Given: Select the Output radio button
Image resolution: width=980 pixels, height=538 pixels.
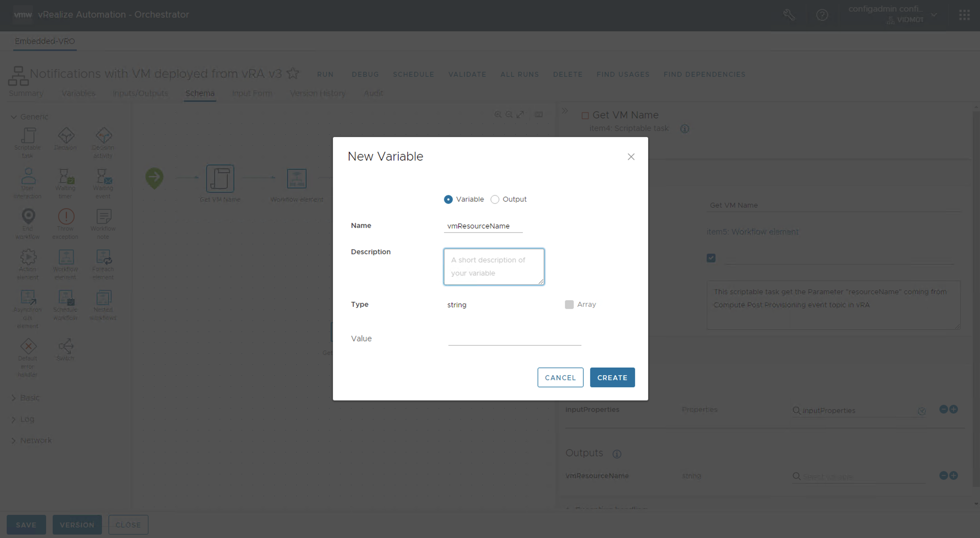Looking at the screenshot, I should [495, 199].
